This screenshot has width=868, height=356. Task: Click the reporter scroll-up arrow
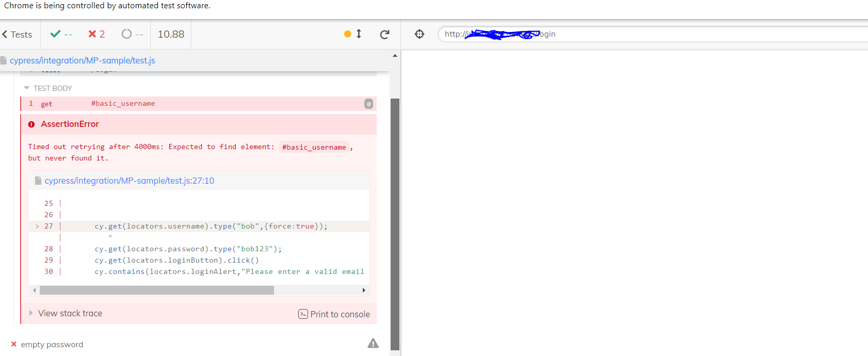point(395,56)
